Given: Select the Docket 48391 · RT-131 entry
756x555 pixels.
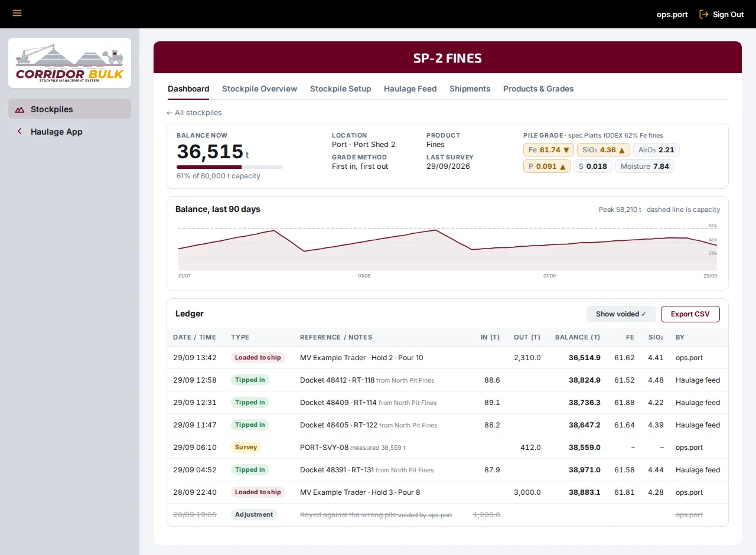Looking at the screenshot, I should [337, 470].
